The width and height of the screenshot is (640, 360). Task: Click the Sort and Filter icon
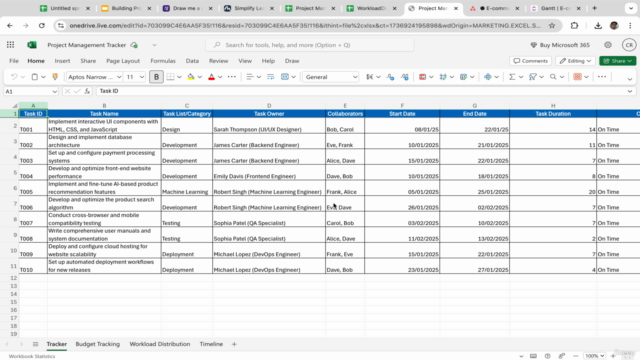tap(532, 77)
